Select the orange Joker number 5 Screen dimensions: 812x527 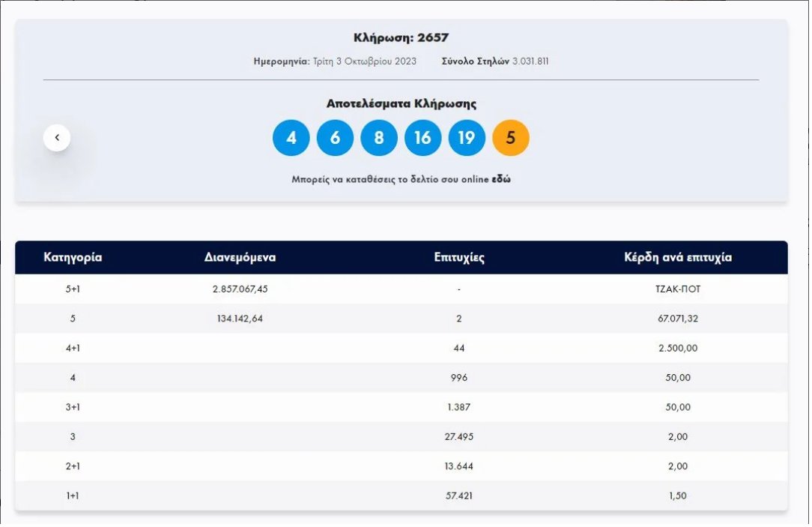tap(511, 138)
